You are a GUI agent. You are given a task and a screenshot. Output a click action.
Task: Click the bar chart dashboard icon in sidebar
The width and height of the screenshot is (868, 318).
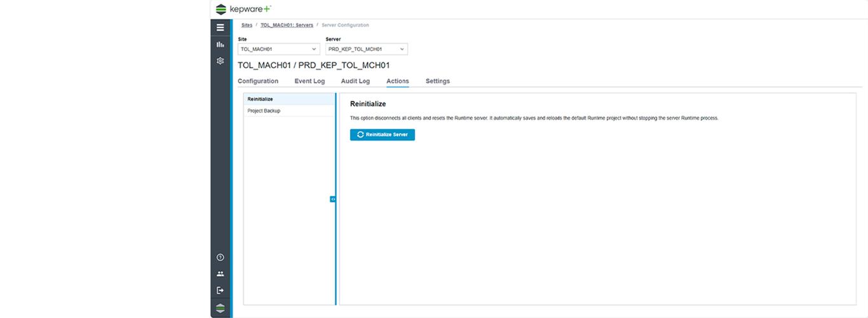[x=220, y=45]
